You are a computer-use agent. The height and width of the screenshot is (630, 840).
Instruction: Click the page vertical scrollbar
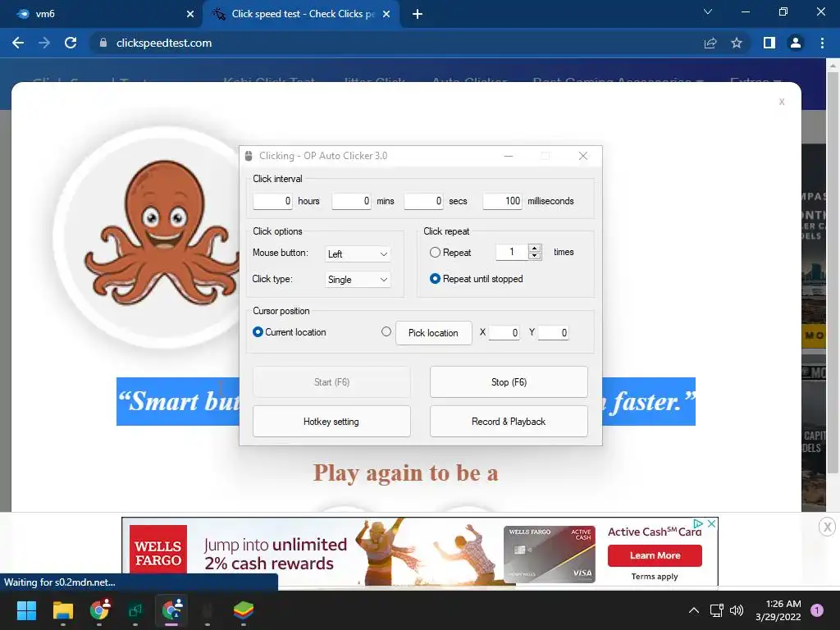click(833, 273)
